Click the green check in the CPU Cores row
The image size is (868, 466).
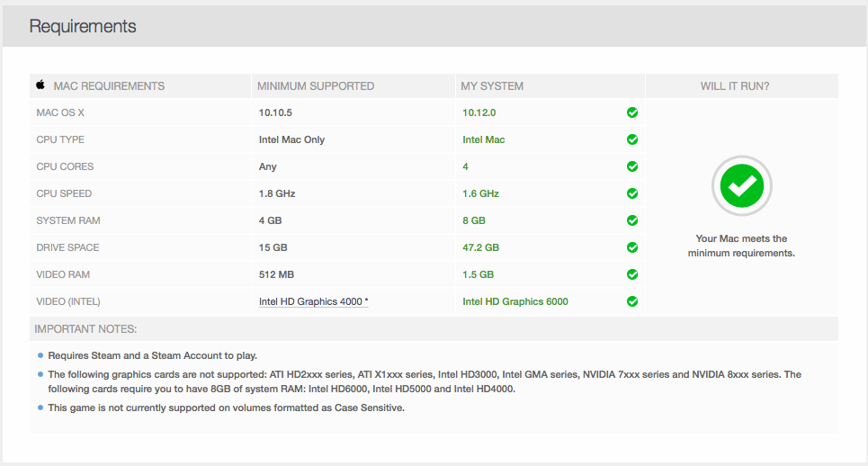coord(632,166)
